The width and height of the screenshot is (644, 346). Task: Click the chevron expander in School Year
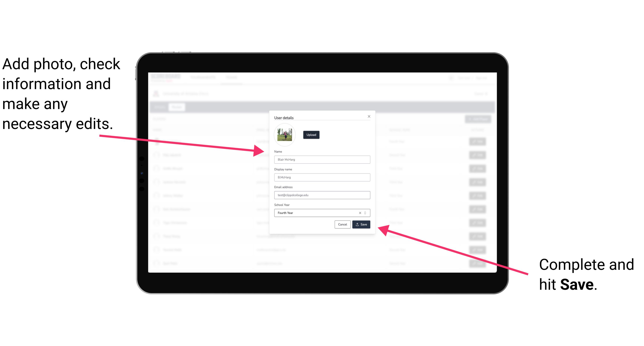[x=366, y=213]
